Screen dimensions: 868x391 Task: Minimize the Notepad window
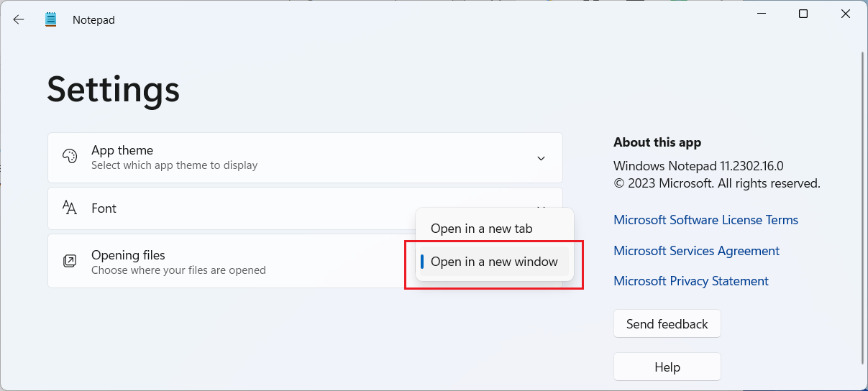pyautogui.click(x=761, y=14)
